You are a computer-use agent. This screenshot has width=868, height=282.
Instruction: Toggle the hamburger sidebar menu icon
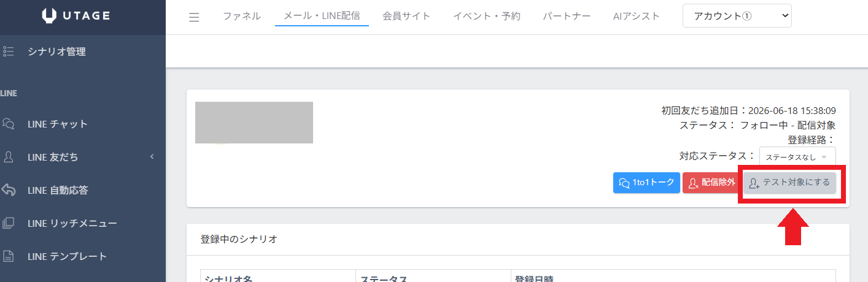pyautogui.click(x=194, y=17)
